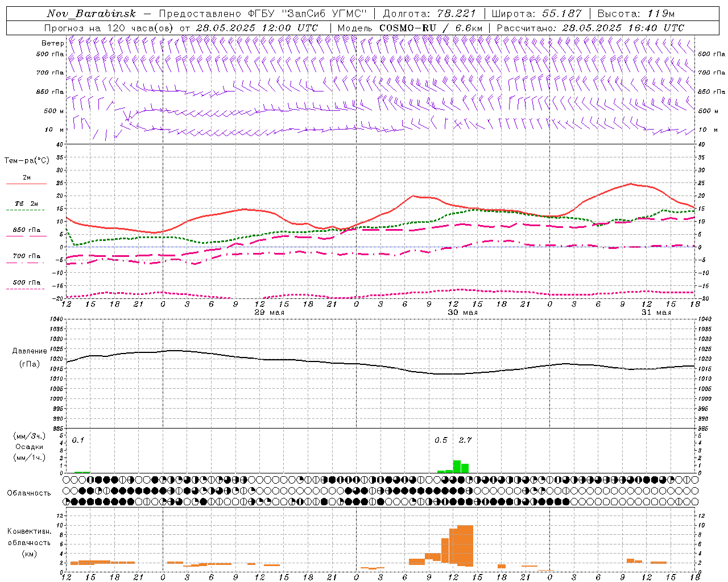
Task: Click the 'Давление' pressure panel label
Action: click(28, 351)
